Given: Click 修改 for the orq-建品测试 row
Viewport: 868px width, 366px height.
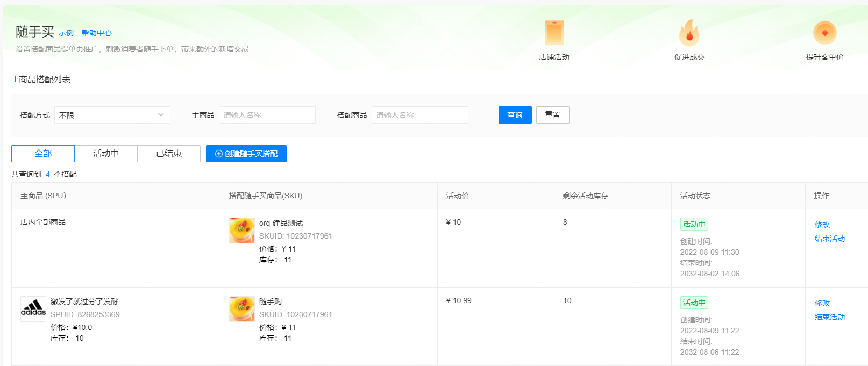Looking at the screenshot, I should click(822, 225).
